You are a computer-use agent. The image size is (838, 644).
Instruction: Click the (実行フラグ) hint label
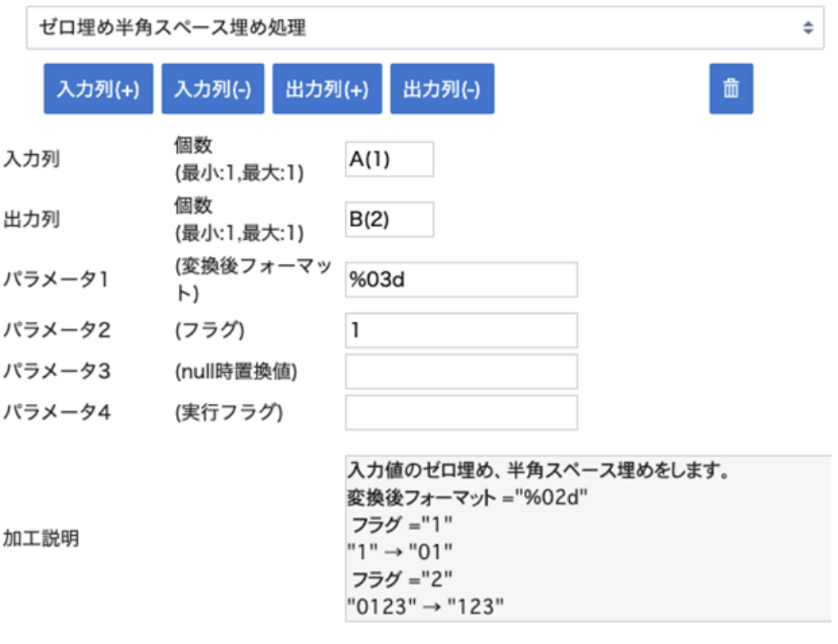click(x=229, y=412)
